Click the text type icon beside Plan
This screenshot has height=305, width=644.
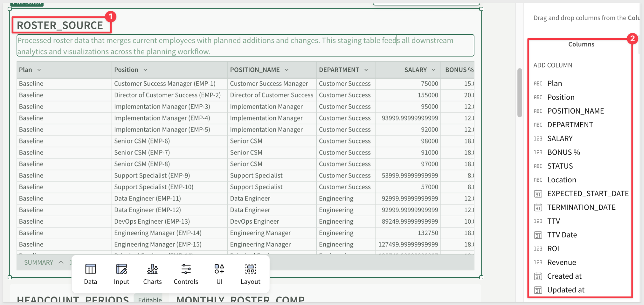[x=538, y=83]
